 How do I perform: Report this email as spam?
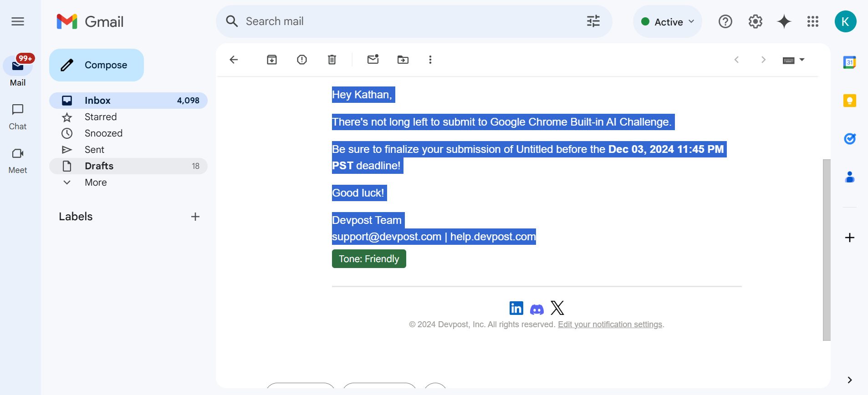[x=302, y=60]
